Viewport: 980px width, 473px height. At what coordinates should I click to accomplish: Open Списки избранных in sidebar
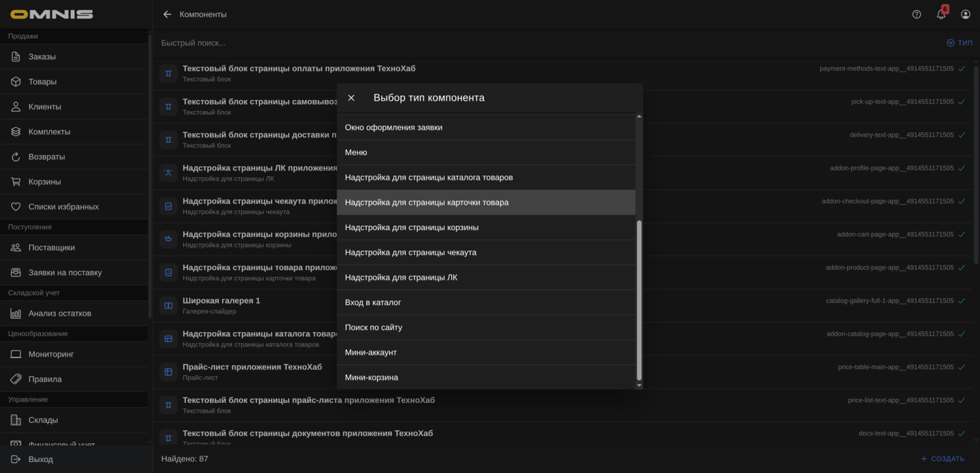coord(63,206)
